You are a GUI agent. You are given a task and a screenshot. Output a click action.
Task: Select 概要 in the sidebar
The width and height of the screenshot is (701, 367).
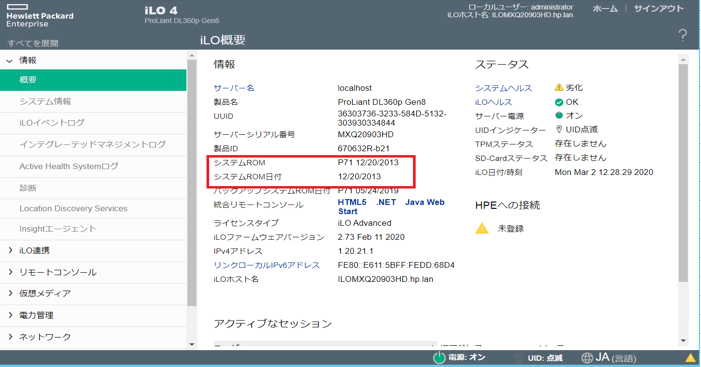coord(93,80)
